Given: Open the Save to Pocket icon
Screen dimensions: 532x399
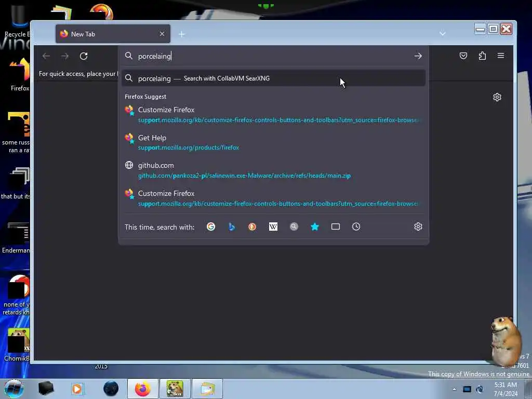Looking at the screenshot, I should pos(463,56).
